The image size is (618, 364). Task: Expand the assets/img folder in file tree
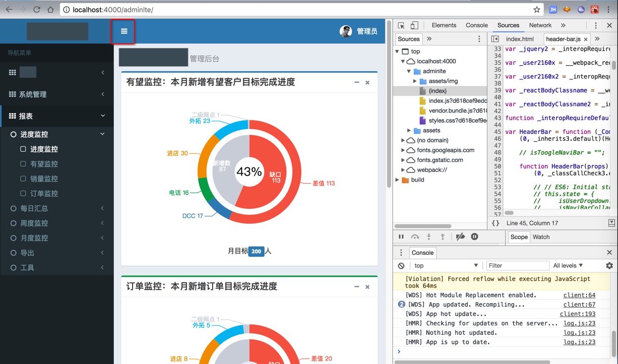click(x=416, y=81)
